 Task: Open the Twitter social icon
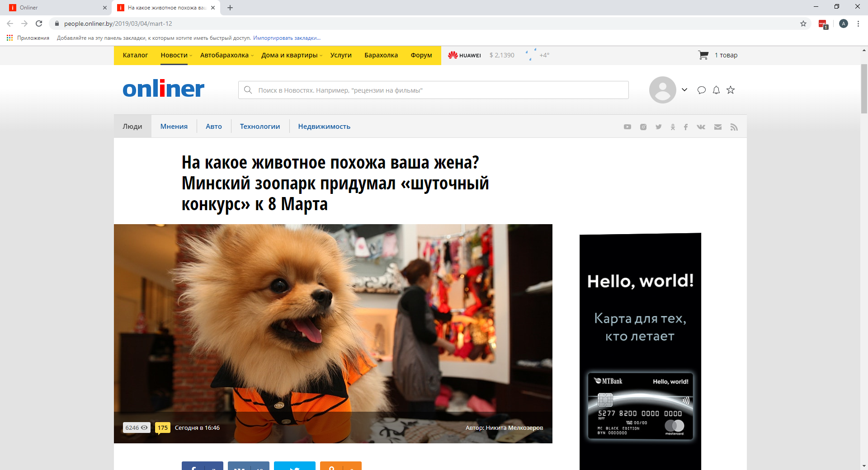point(659,127)
